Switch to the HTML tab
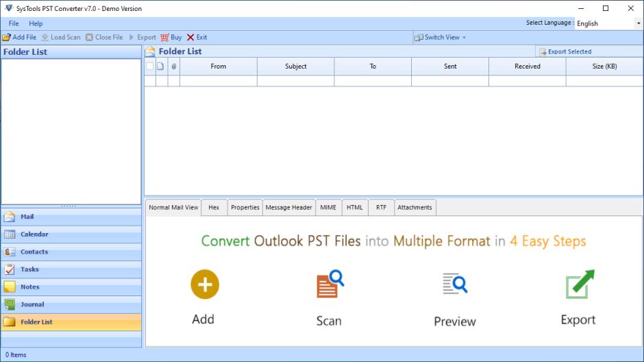The image size is (644, 362). tap(354, 208)
